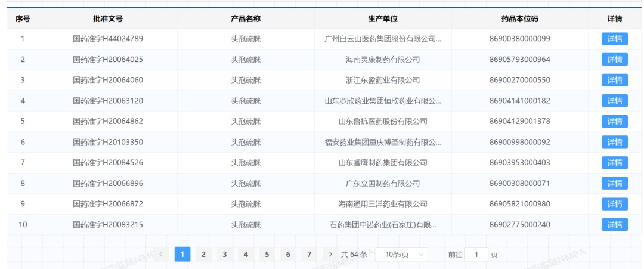Focus the 前往 page number input

[x=476, y=255]
